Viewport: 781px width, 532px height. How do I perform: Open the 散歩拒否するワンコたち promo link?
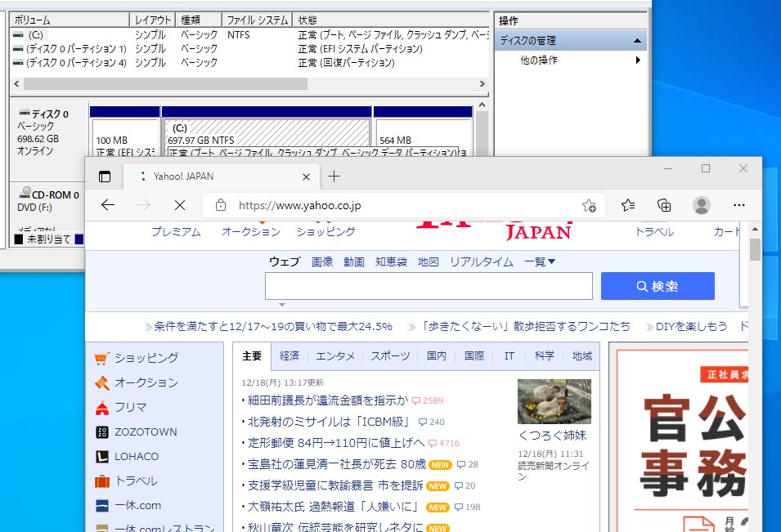pos(526,326)
